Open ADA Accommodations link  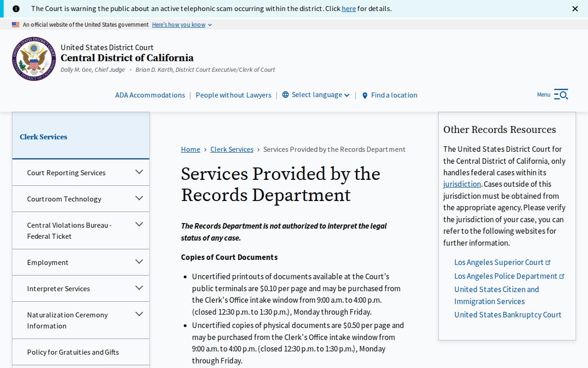tap(150, 95)
